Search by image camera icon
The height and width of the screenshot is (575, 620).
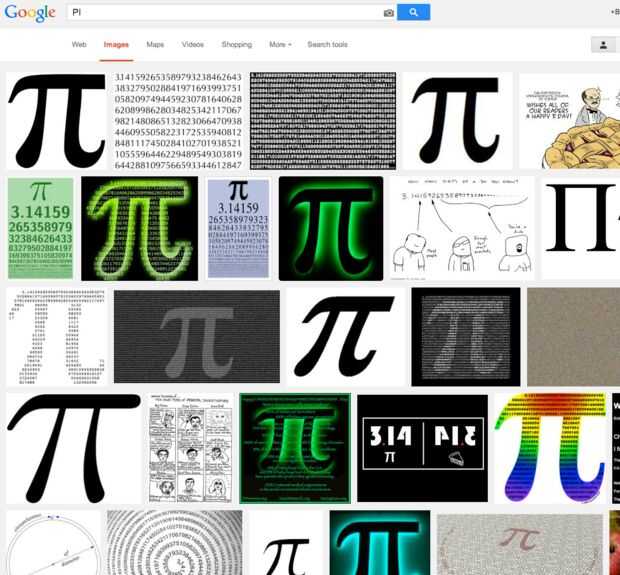tap(389, 13)
